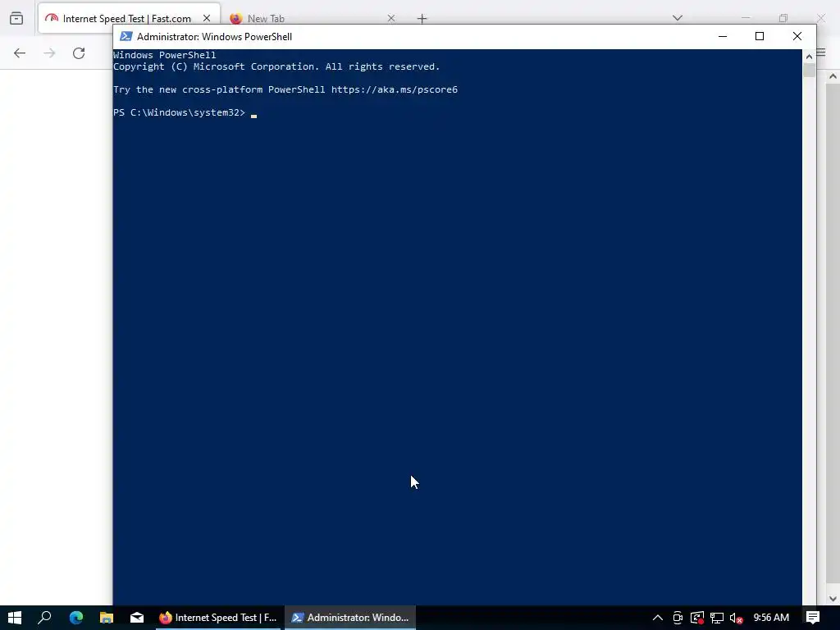This screenshot has height=630, width=840.
Task: Click the tray icon with the red dot
Action: click(697, 618)
